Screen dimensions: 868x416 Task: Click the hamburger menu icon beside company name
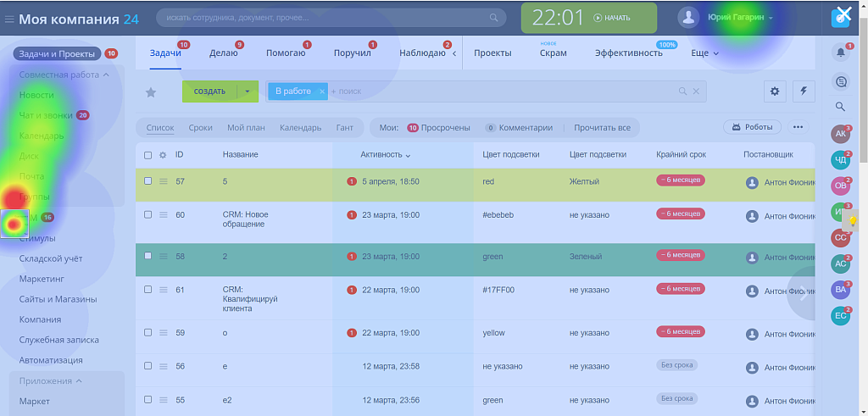point(9,19)
